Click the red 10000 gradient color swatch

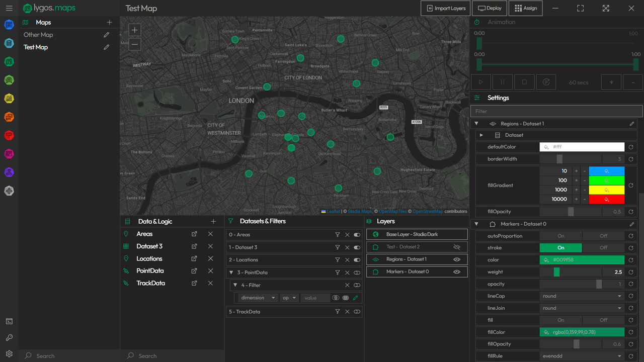point(606,199)
